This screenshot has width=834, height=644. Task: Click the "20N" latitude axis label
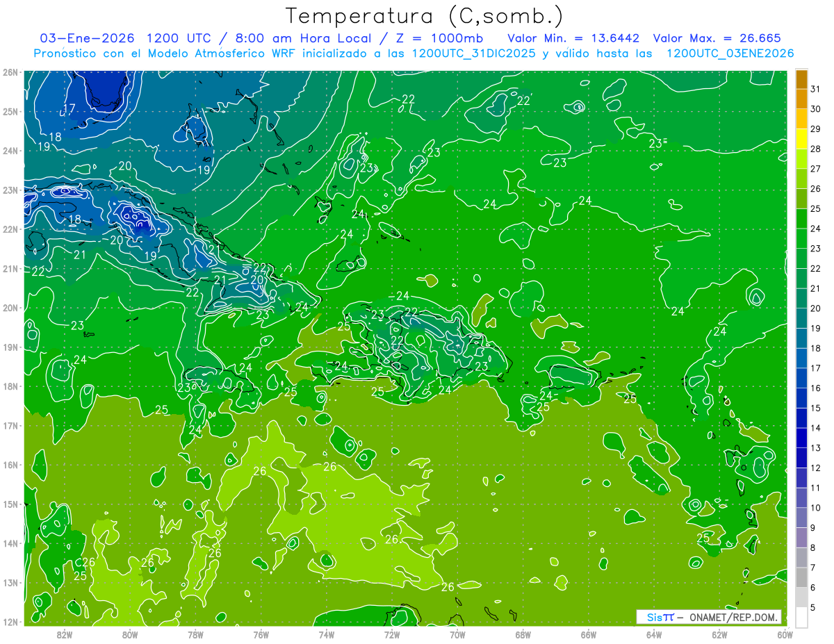(10, 307)
